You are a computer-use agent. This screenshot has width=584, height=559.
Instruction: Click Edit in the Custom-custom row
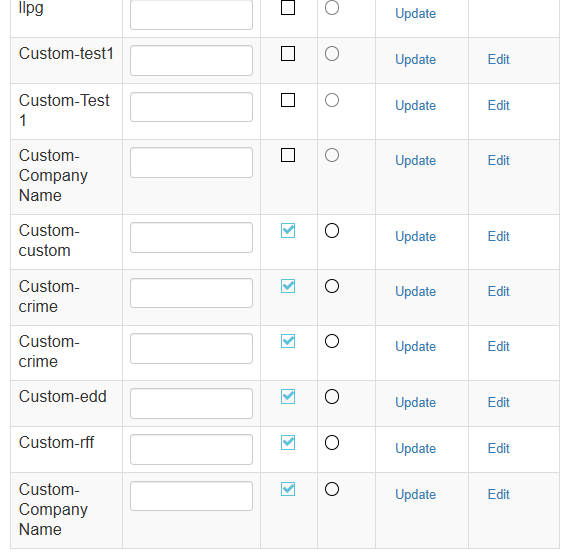tap(498, 236)
